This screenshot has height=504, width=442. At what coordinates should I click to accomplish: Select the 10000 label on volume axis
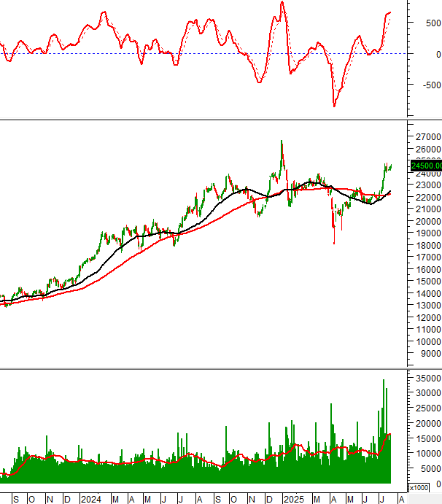point(428,454)
